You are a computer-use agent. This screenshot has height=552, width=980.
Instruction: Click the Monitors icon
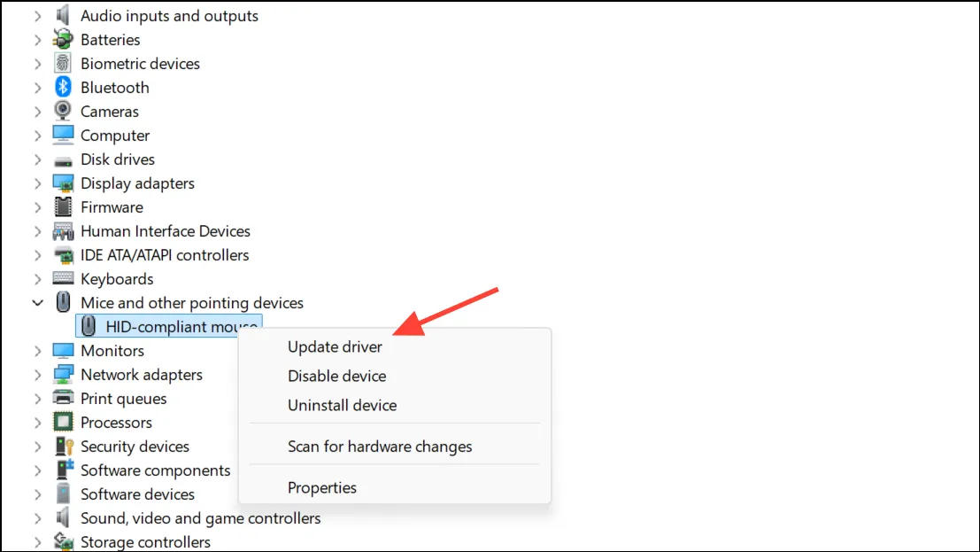pyautogui.click(x=63, y=350)
